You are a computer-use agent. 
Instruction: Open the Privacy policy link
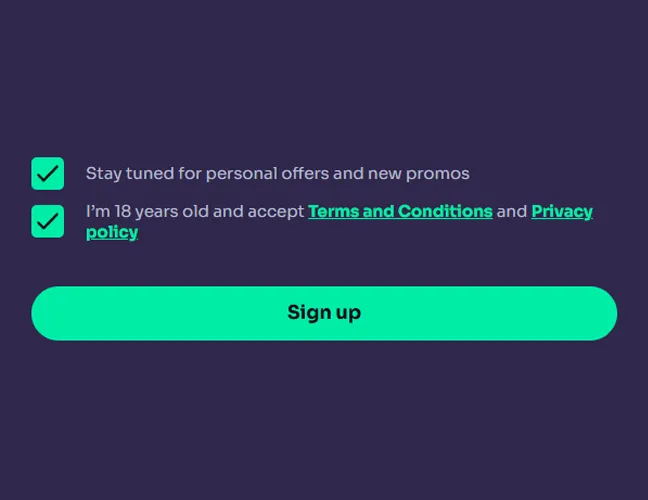[x=561, y=211]
